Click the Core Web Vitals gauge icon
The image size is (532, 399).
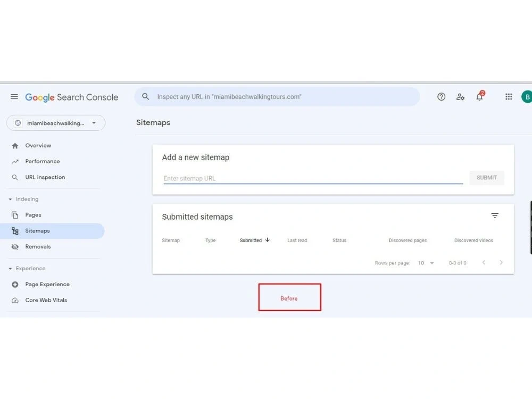coord(15,301)
